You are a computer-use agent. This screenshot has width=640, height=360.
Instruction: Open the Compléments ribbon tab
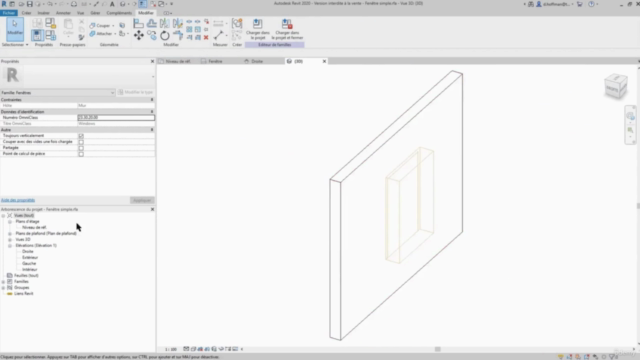[x=119, y=13]
